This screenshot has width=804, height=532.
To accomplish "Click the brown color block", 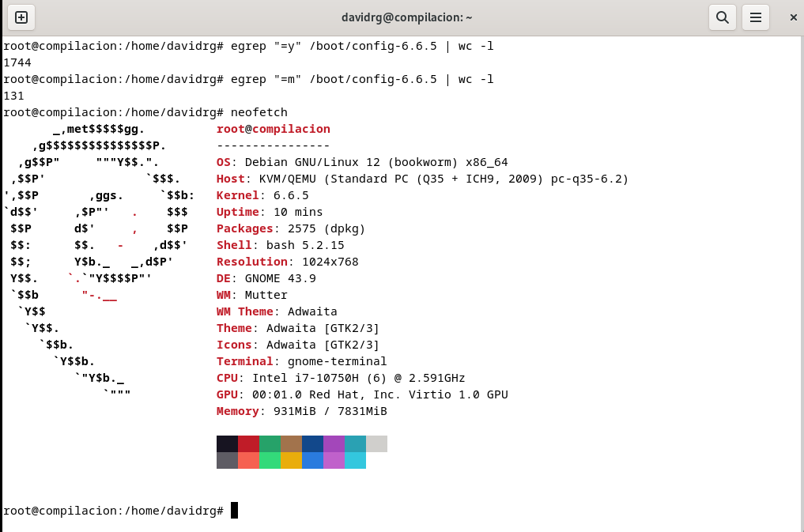I will [x=291, y=443].
